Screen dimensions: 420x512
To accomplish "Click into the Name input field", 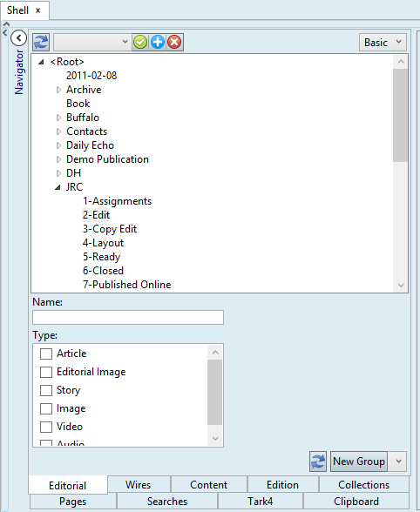I will (128, 317).
